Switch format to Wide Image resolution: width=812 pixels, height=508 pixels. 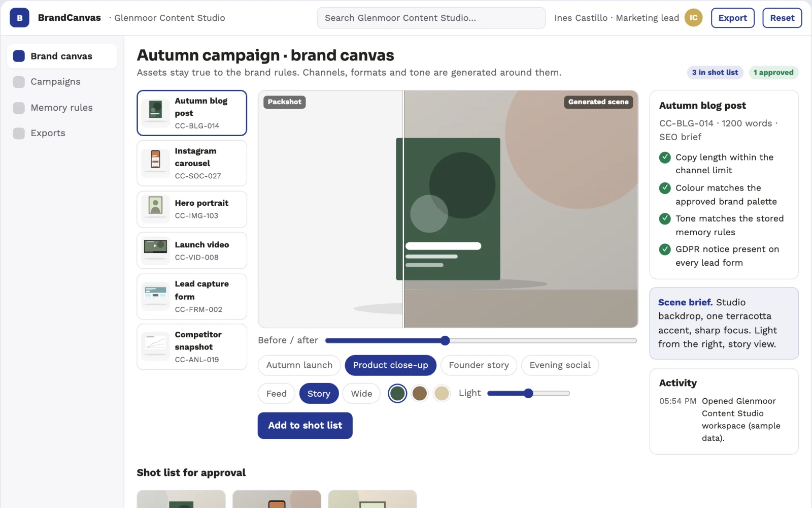coord(361,393)
